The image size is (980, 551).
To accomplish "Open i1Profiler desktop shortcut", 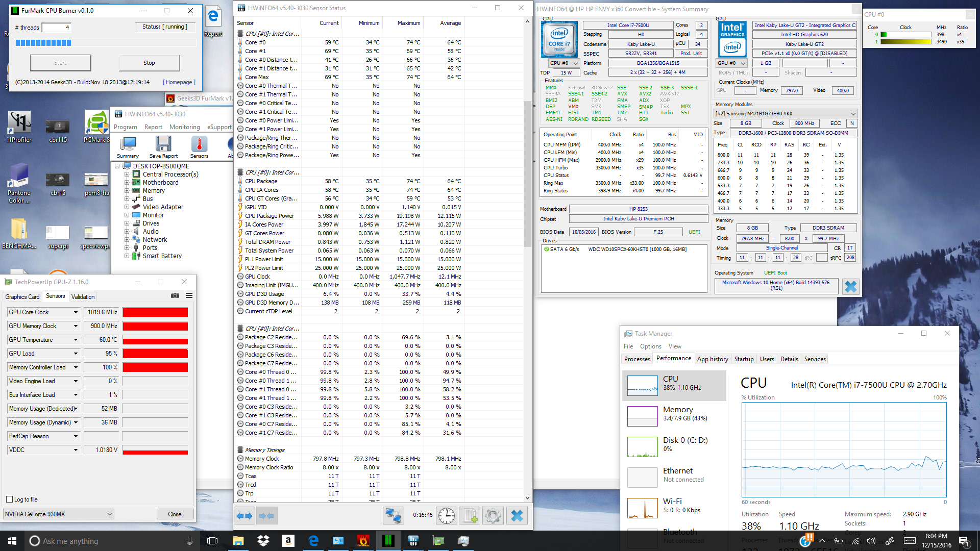I will tap(19, 127).
